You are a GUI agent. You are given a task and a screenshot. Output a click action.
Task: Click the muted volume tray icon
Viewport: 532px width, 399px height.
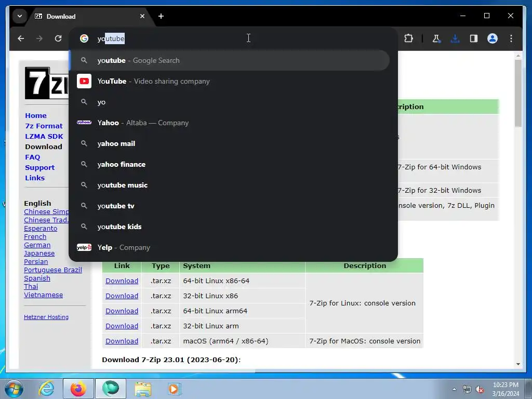coord(480,390)
